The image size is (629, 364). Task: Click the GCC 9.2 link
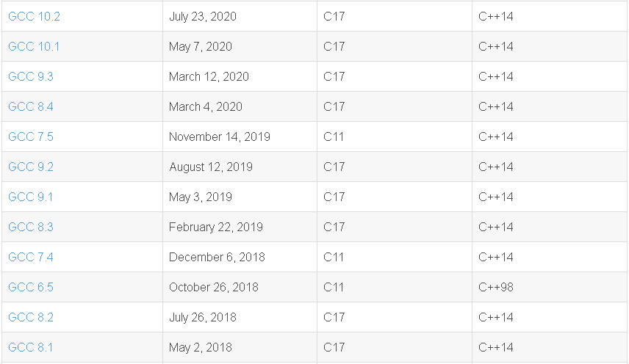pos(31,167)
